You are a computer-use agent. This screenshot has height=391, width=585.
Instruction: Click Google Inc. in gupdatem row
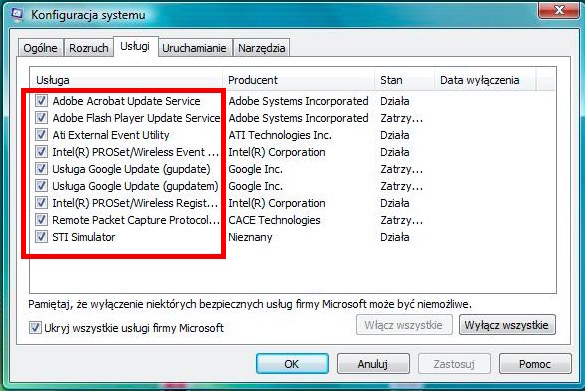pyautogui.click(x=256, y=186)
